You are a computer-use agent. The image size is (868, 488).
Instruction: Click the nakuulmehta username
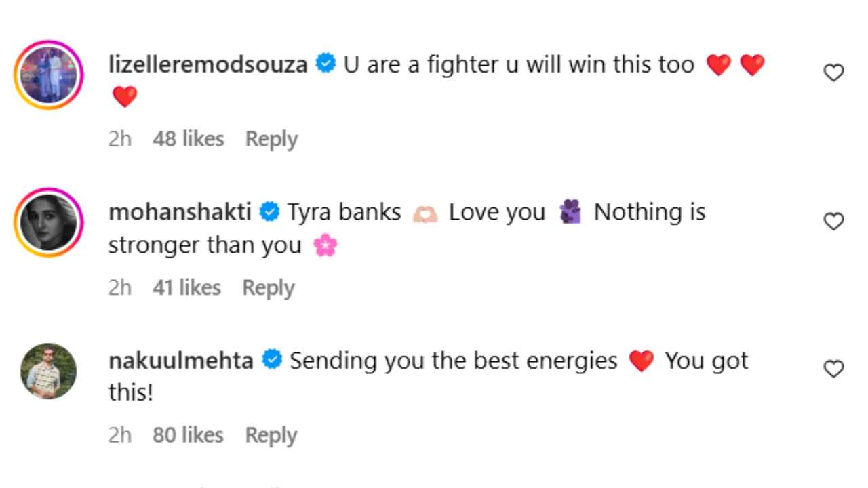181,361
